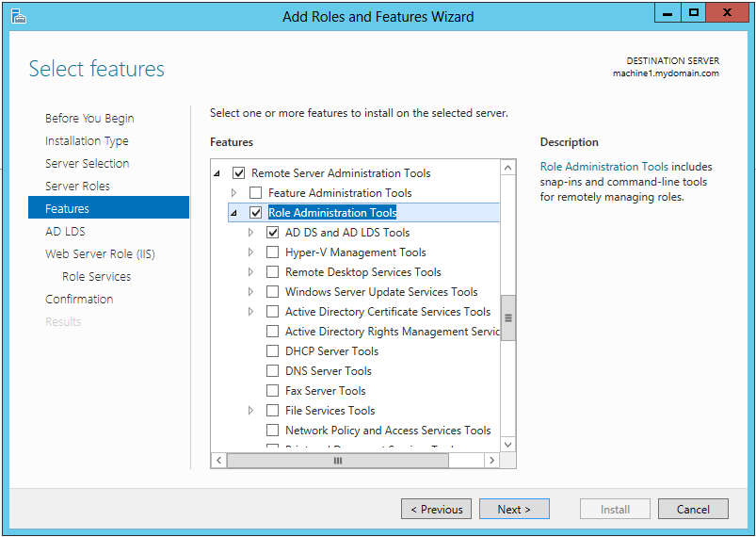Tick the Feature Administration Tools checkbox
The width and height of the screenshot is (756, 537).
coord(255,193)
